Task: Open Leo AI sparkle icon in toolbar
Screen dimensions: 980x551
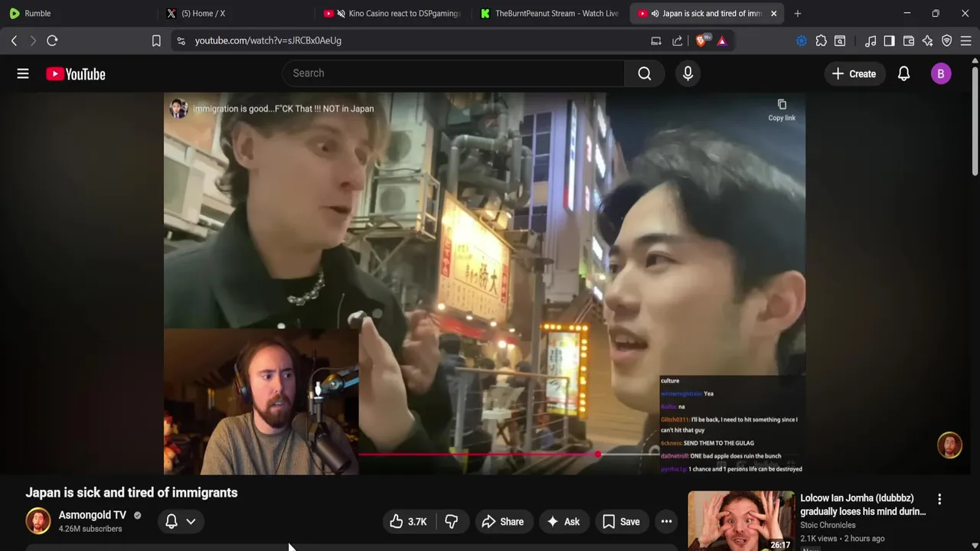Action: (x=927, y=41)
